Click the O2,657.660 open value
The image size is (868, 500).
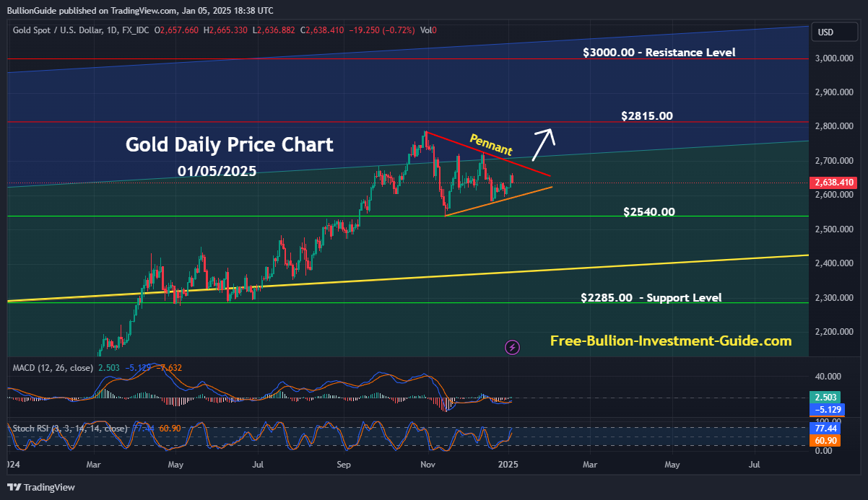[178, 30]
